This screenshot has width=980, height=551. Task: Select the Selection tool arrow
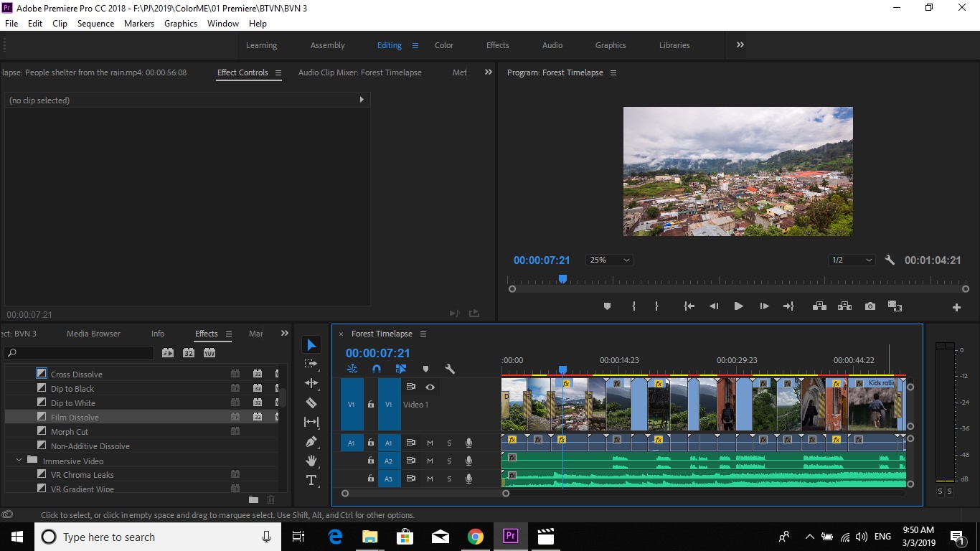coord(311,345)
